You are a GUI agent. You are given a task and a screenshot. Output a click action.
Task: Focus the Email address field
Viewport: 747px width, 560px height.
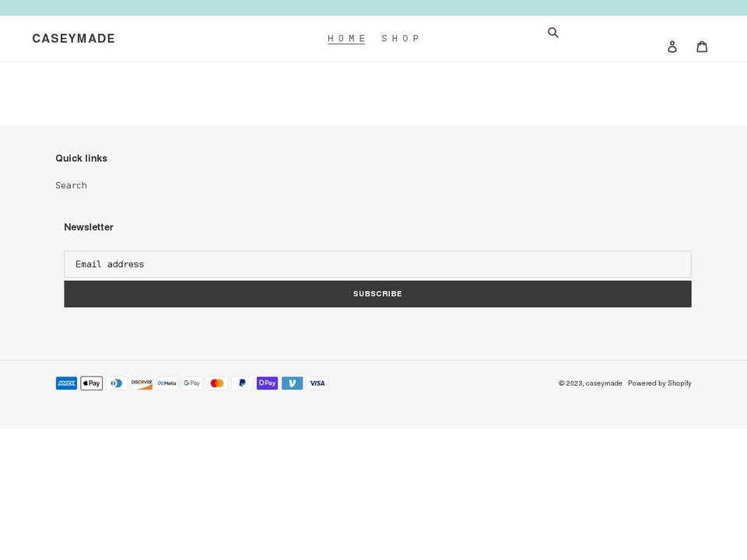tap(378, 264)
